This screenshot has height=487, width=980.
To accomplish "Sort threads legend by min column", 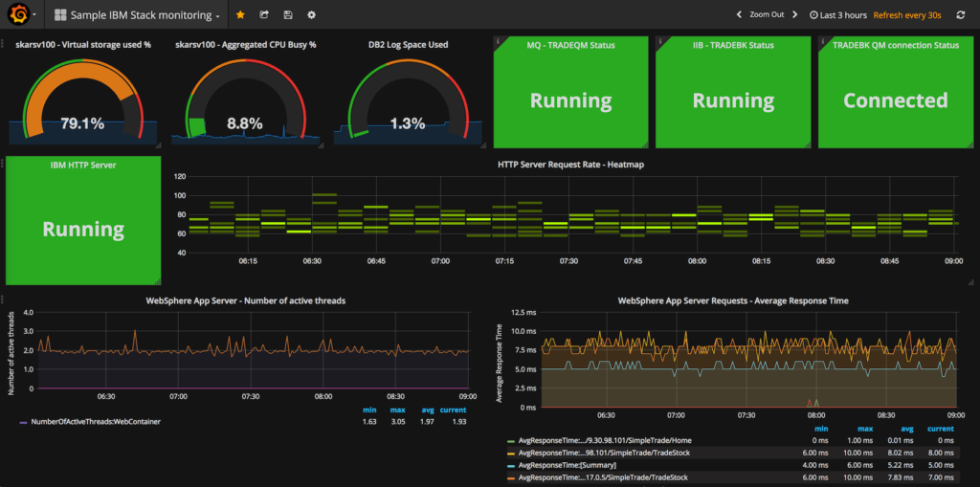I will (369, 410).
